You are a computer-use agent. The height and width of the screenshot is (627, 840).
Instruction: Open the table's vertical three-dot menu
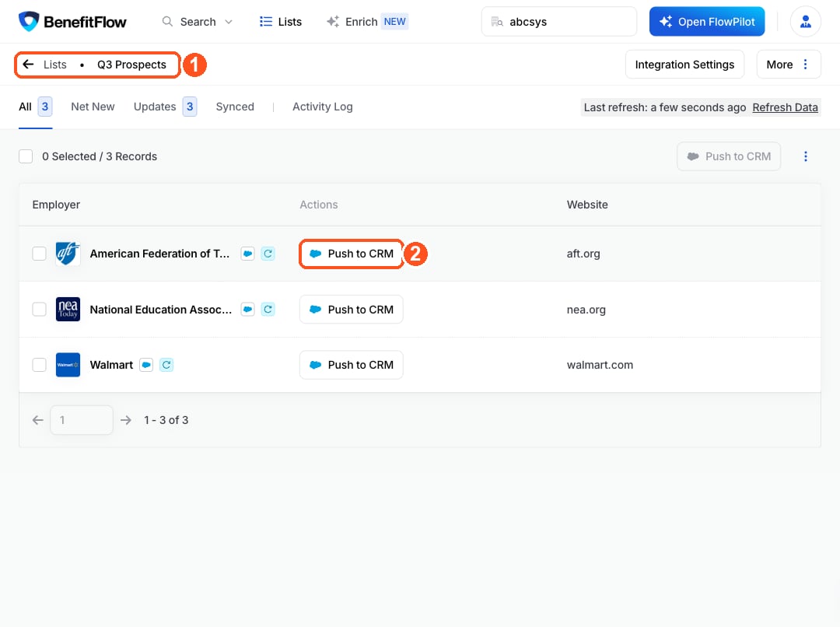pyautogui.click(x=805, y=156)
